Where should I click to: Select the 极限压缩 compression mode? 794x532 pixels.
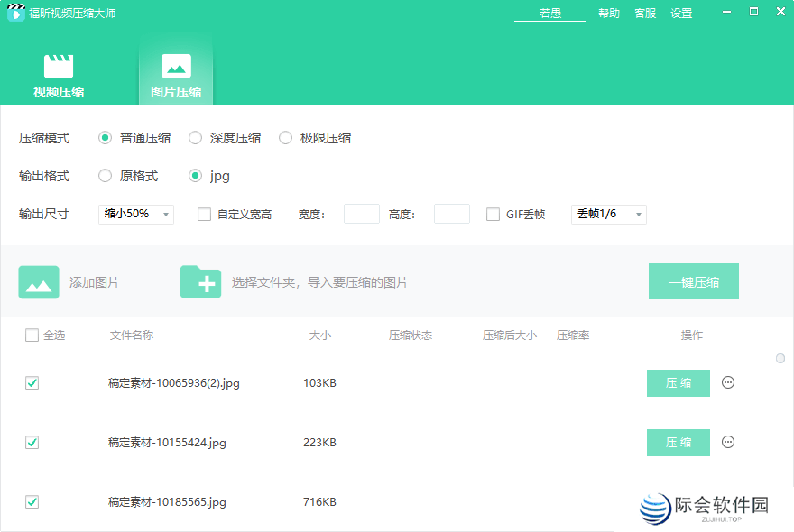[285, 137]
